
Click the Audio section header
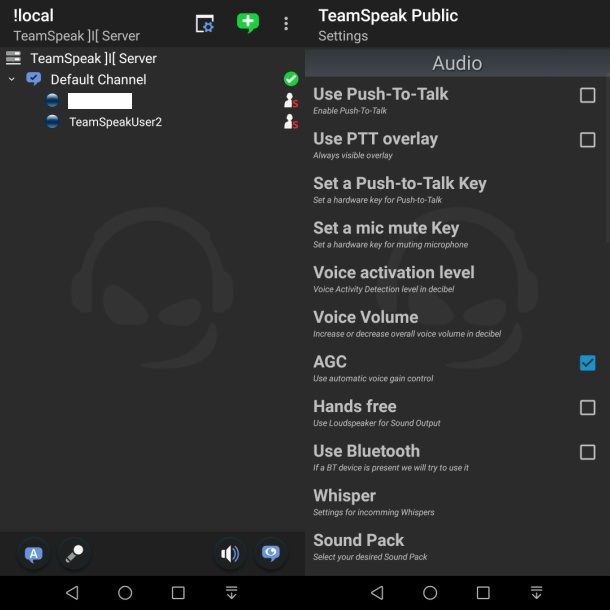tap(457, 63)
